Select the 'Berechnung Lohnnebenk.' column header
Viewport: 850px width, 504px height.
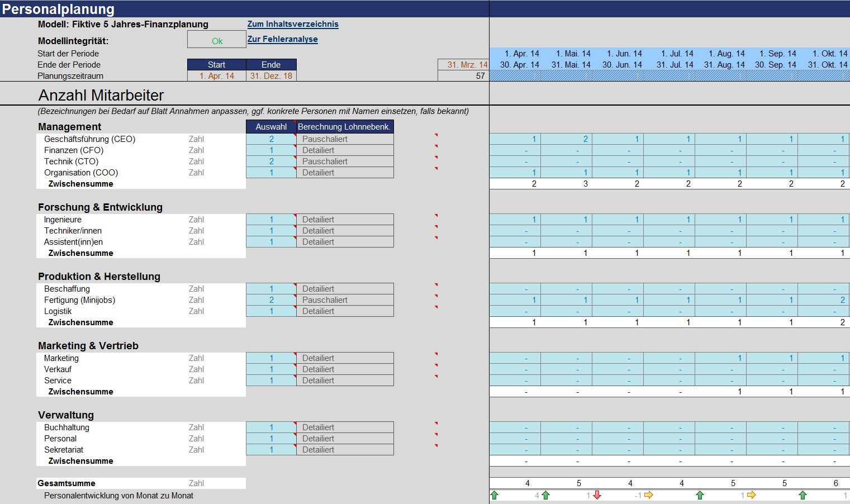pyautogui.click(x=344, y=127)
